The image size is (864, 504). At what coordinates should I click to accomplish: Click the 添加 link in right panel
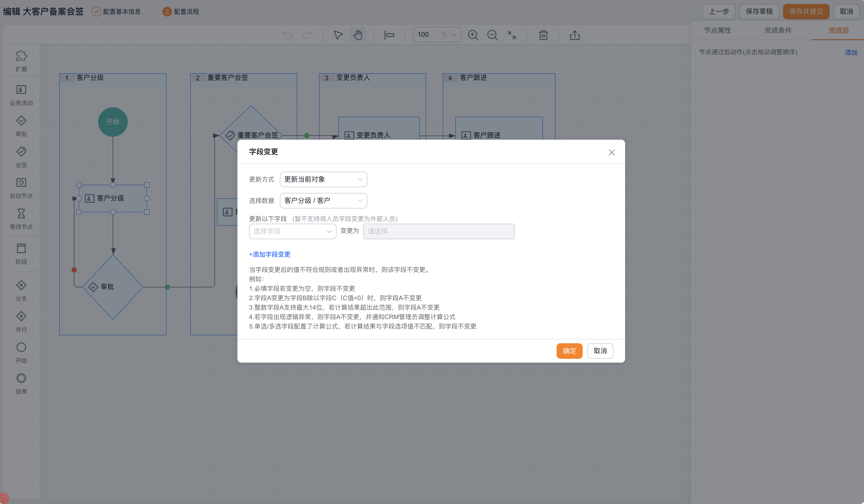(851, 53)
